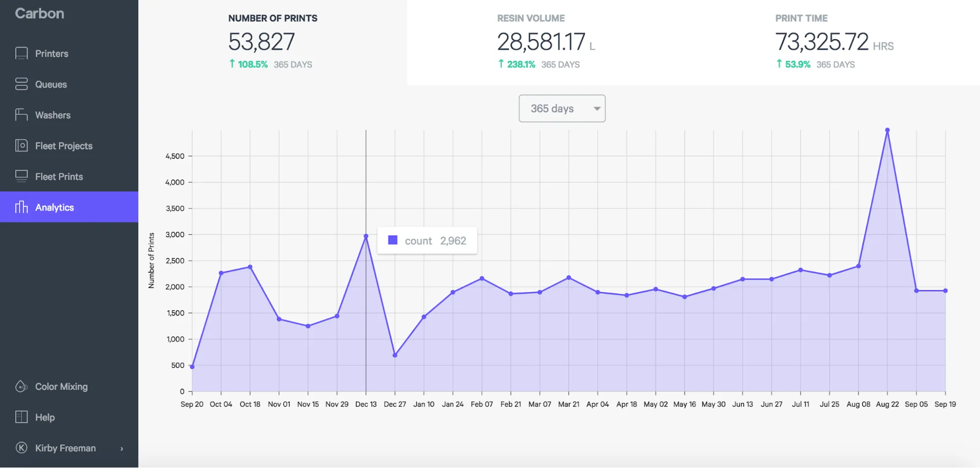
Task: Click the Dec 27 low data point
Action: click(x=395, y=355)
